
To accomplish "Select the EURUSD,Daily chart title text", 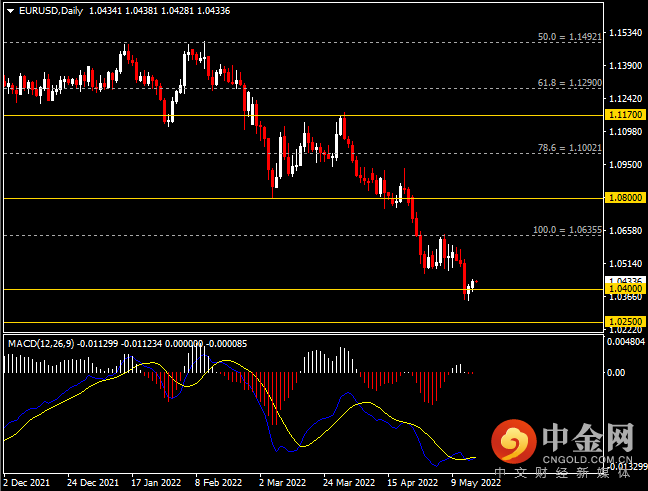I will coord(51,11).
